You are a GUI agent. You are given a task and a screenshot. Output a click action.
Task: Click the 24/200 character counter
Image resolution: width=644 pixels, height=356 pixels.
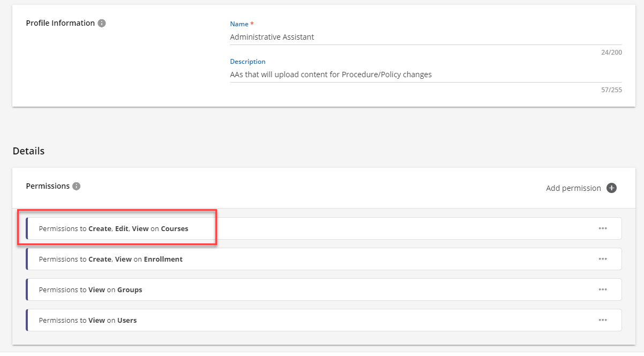[x=611, y=53]
